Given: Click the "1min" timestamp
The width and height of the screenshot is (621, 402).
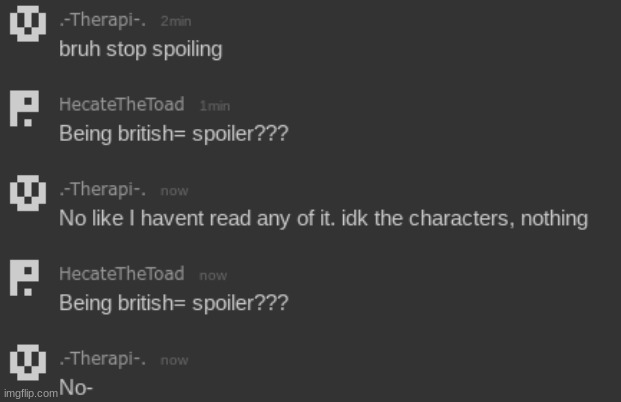Looking at the screenshot, I should tap(216, 107).
